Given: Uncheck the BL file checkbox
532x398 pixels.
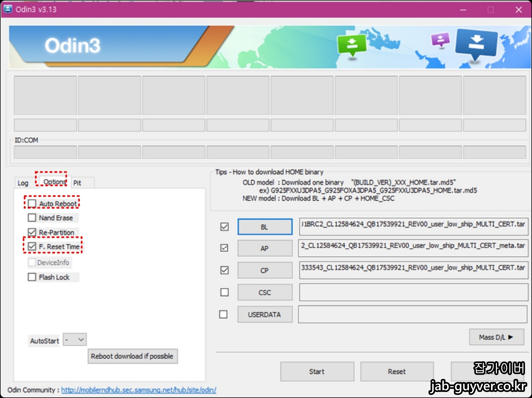Looking at the screenshot, I should pos(224,227).
